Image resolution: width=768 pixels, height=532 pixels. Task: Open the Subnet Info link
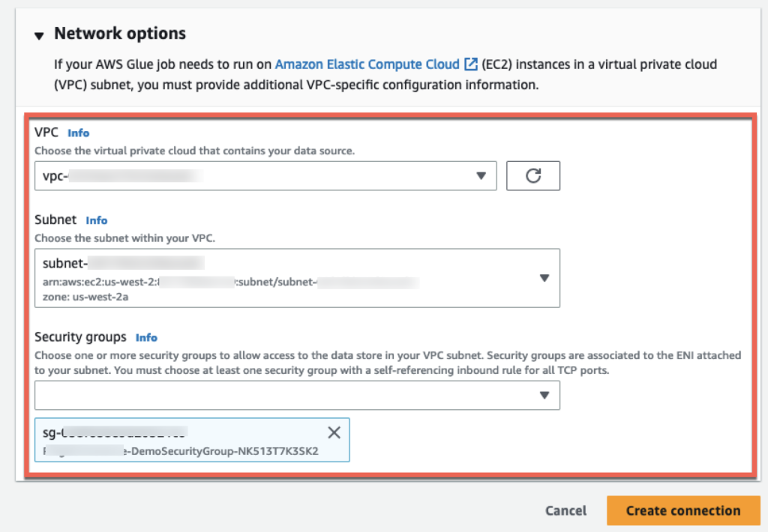(x=96, y=220)
